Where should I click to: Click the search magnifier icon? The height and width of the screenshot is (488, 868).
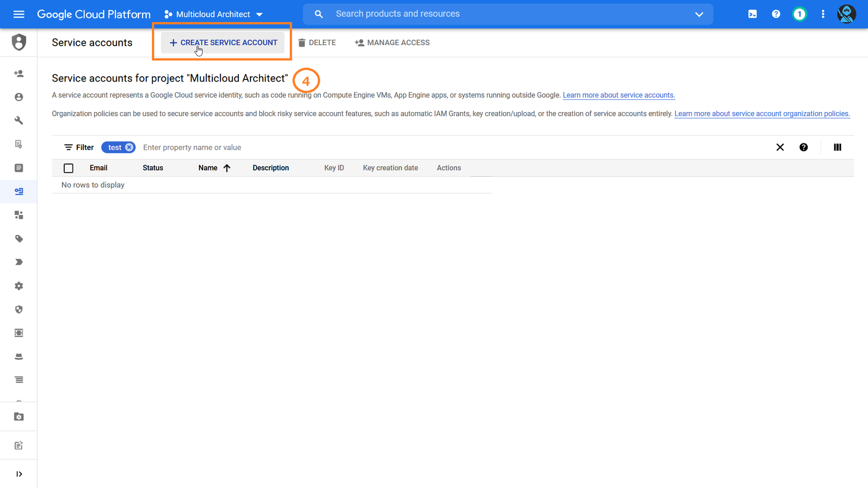pyautogui.click(x=319, y=14)
